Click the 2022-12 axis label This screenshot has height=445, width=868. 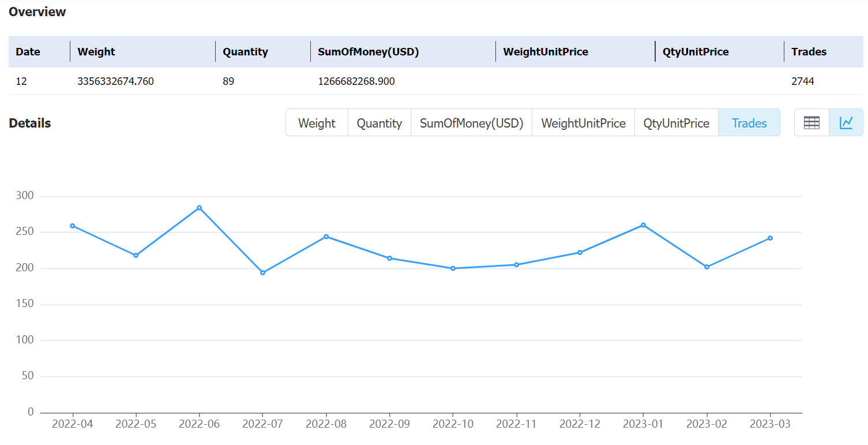(580, 424)
